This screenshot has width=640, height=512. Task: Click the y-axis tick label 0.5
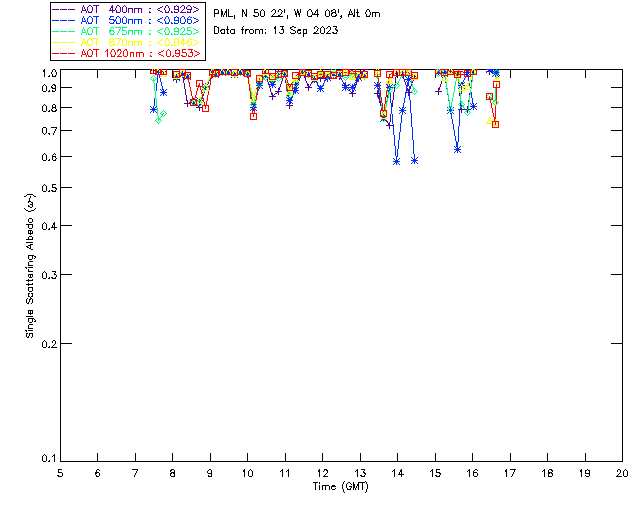pos(49,188)
